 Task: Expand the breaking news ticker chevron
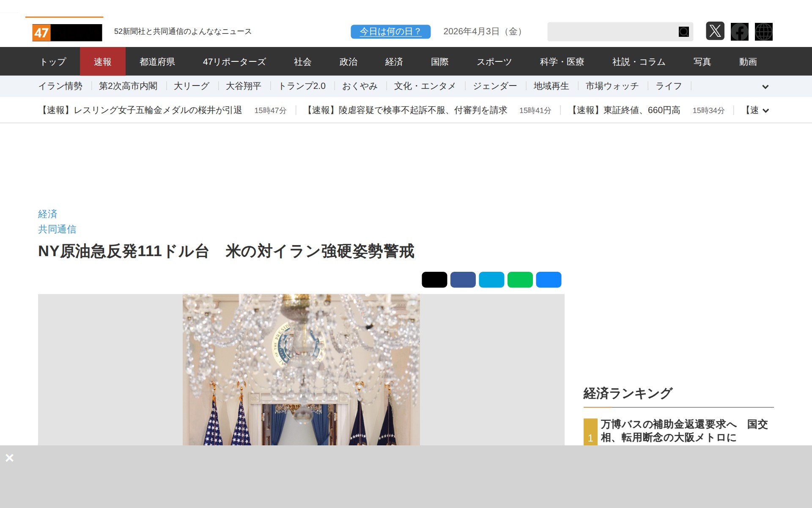(x=765, y=111)
